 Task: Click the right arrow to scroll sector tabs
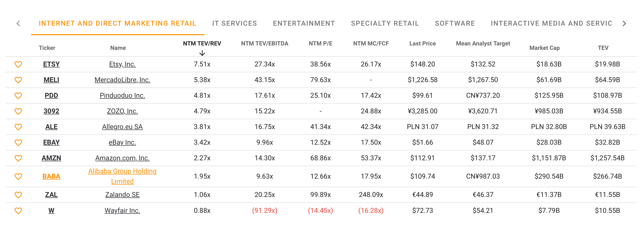click(x=624, y=23)
